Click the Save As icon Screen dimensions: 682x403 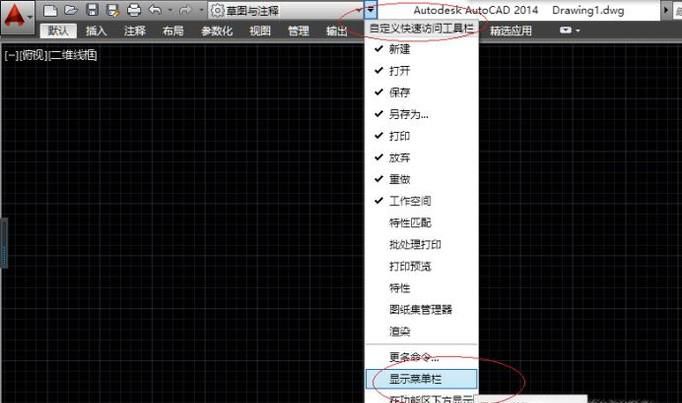[113, 10]
